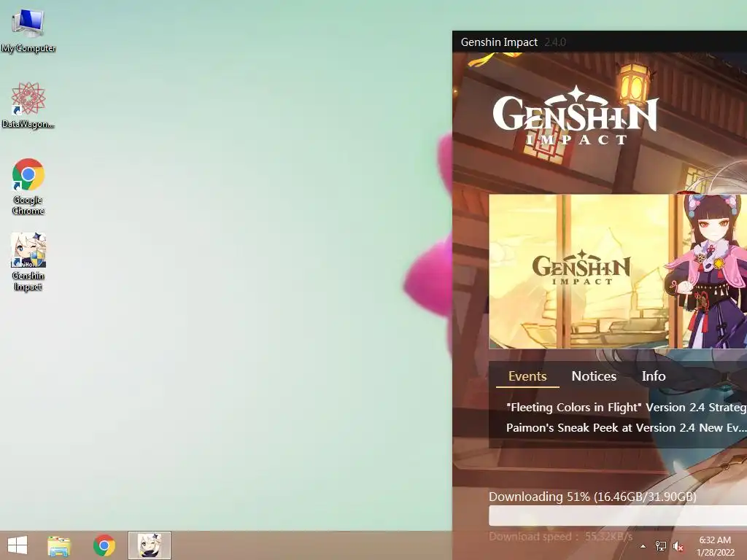Screen dimensions: 747x560
Task: Open the network status tray icon
Action: (661, 546)
